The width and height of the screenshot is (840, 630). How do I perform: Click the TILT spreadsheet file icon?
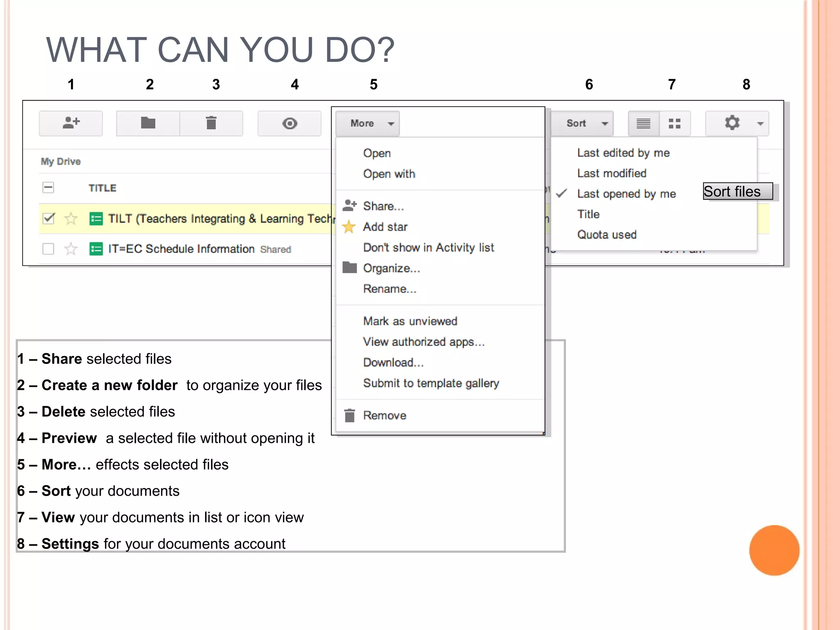pyautogui.click(x=96, y=219)
